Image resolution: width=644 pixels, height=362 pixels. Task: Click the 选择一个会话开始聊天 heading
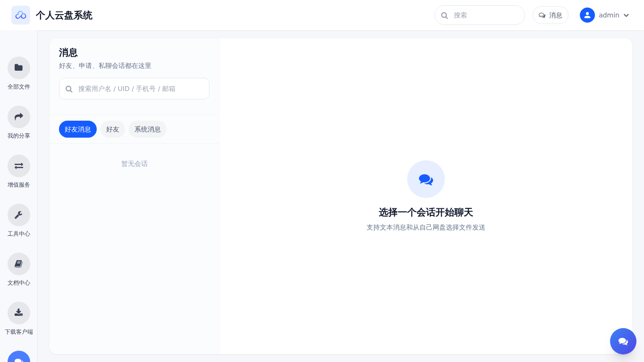click(426, 212)
